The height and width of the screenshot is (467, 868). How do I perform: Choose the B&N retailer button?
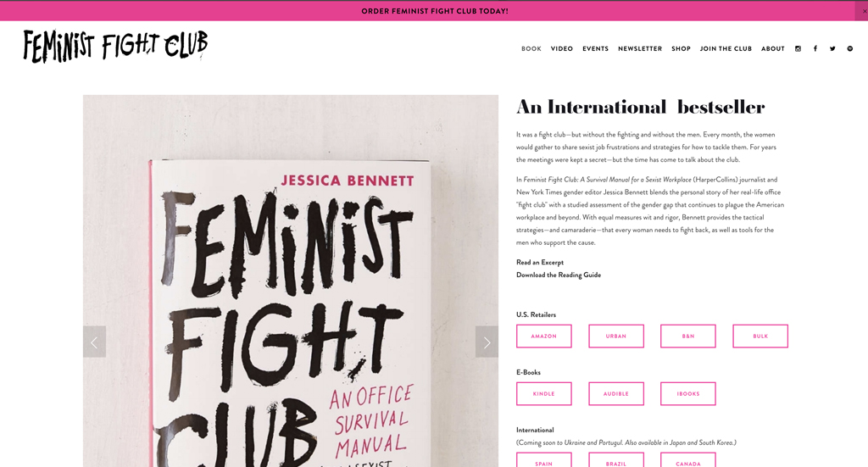tap(688, 336)
